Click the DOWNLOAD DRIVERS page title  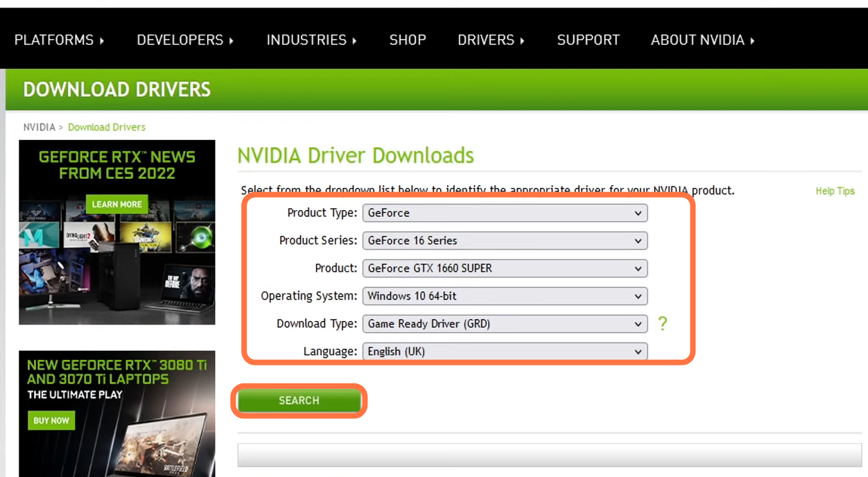(117, 89)
